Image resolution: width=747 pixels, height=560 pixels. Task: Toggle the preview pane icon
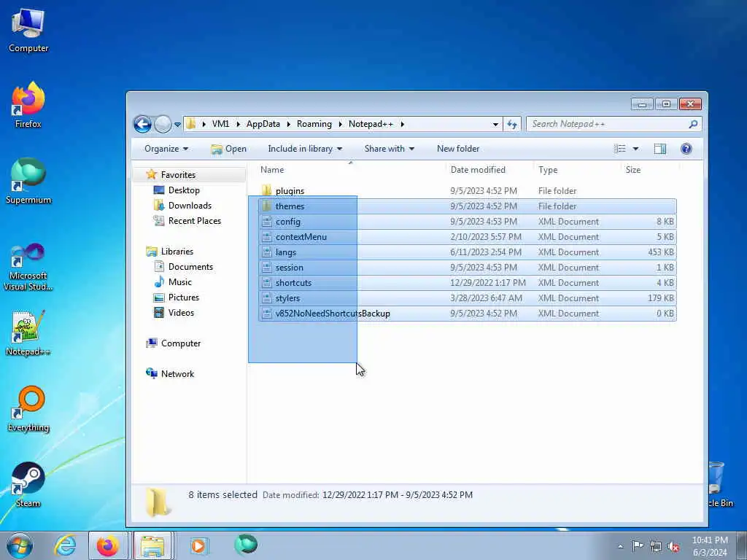point(659,149)
